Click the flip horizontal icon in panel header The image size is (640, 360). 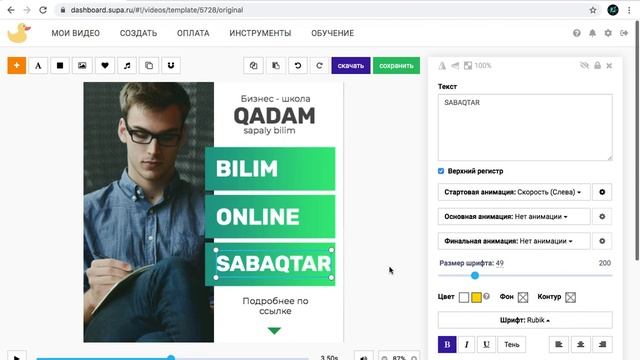[442, 65]
